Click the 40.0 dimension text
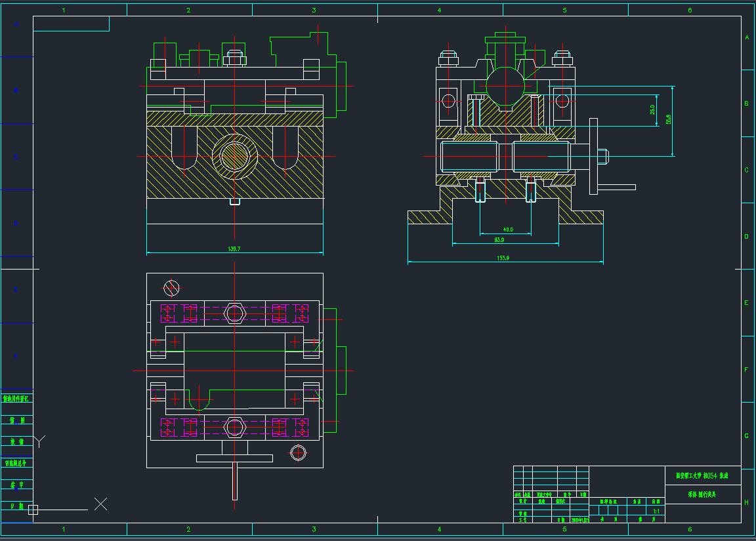Screen dimensions: 756x541 (507, 230)
